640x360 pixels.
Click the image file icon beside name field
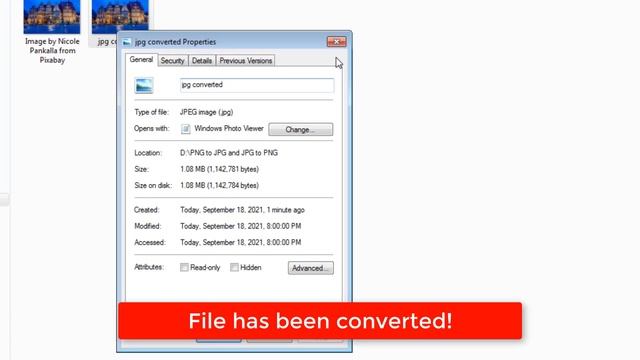tap(144, 85)
